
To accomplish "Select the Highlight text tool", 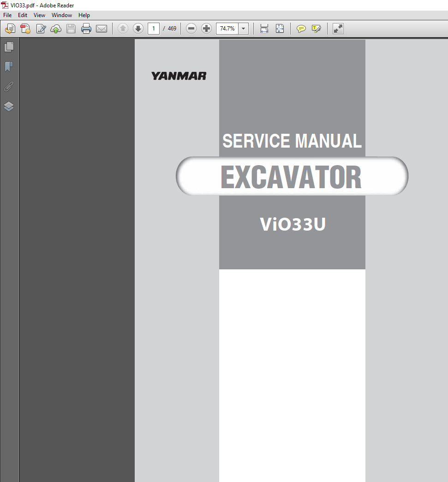I will click(x=316, y=29).
